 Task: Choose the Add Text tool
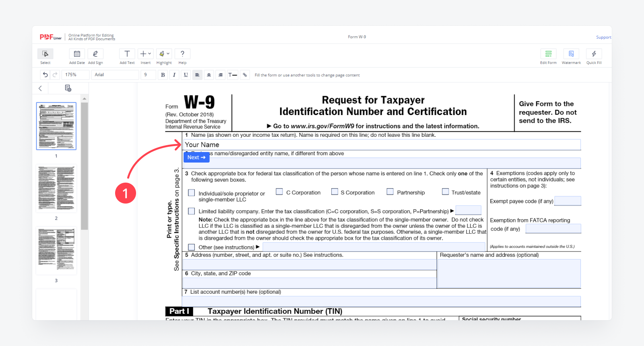127,54
